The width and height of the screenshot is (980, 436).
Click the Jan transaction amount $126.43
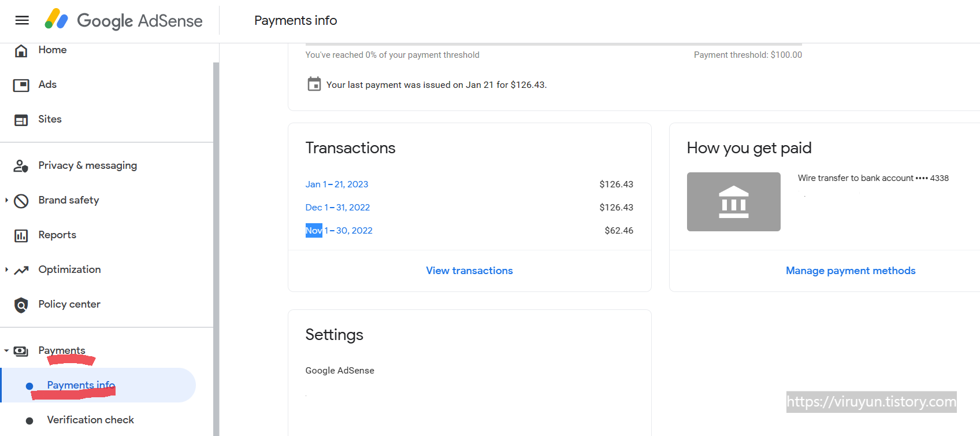pos(616,184)
